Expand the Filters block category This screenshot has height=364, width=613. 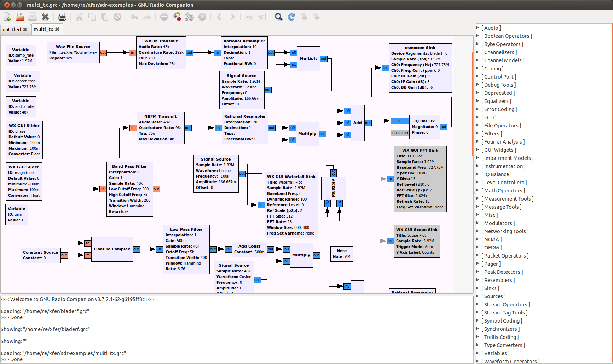point(492,134)
